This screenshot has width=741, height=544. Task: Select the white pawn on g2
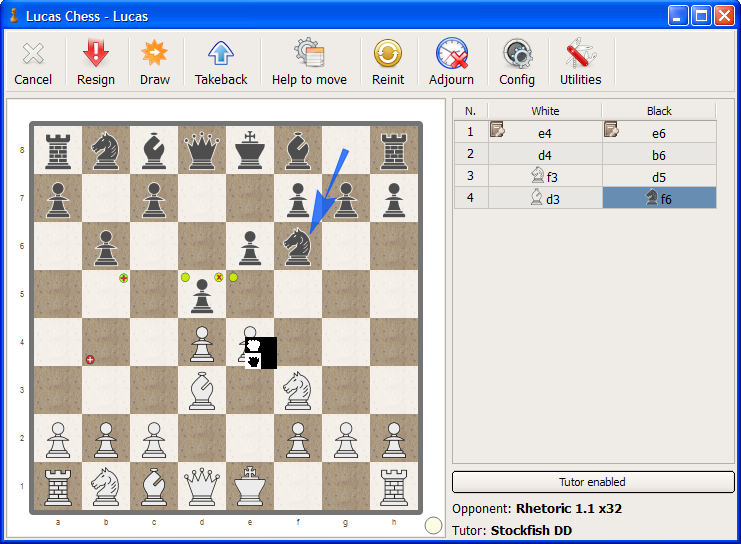tap(346, 440)
